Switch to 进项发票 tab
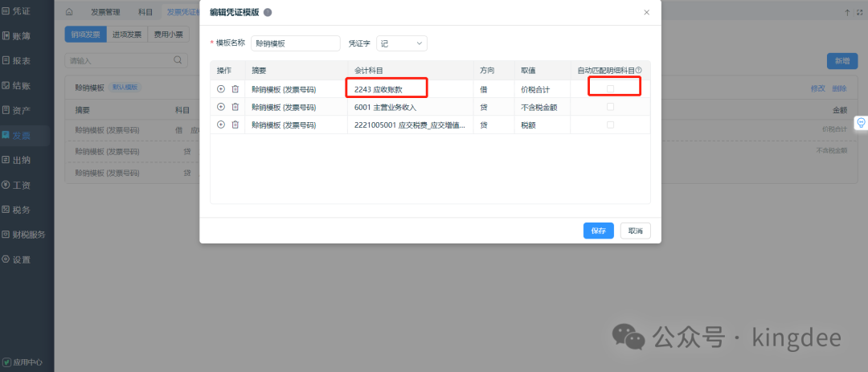 pyautogui.click(x=126, y=35)
